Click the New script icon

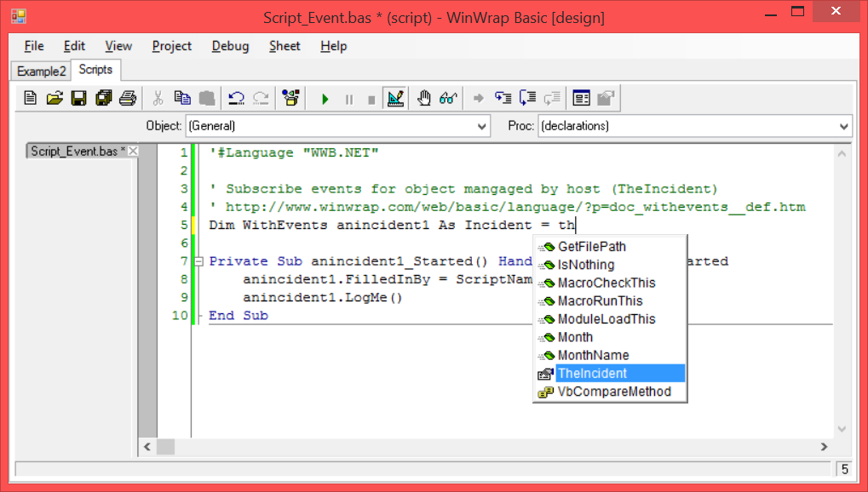[x=31, y=99]
